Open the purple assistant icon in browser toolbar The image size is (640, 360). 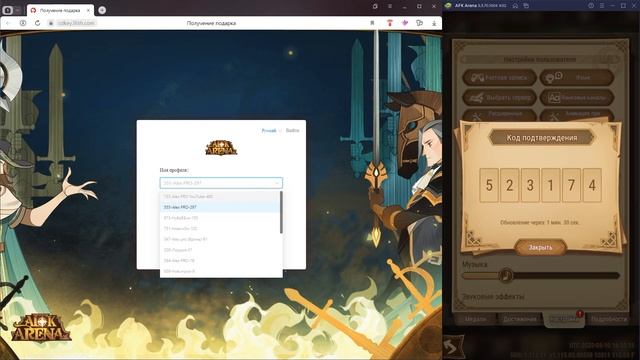[x=405, y=23]
